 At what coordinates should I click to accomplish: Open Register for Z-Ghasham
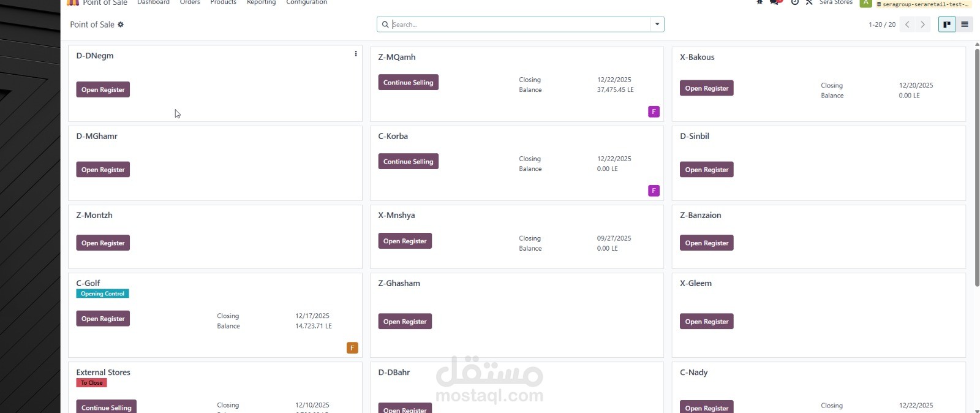[x=405, y=322]
